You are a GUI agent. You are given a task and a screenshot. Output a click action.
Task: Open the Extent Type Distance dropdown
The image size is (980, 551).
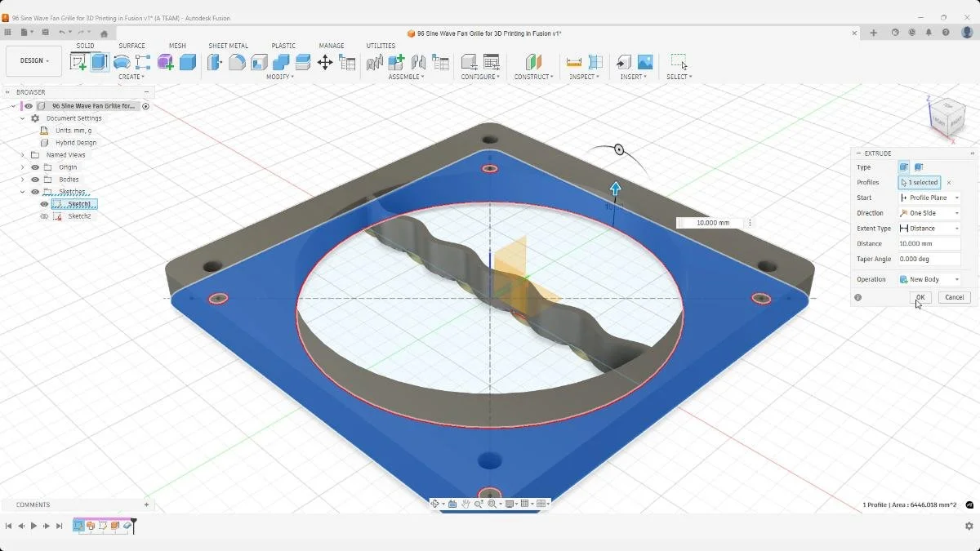pyautogui.click(x=929, y=229)
